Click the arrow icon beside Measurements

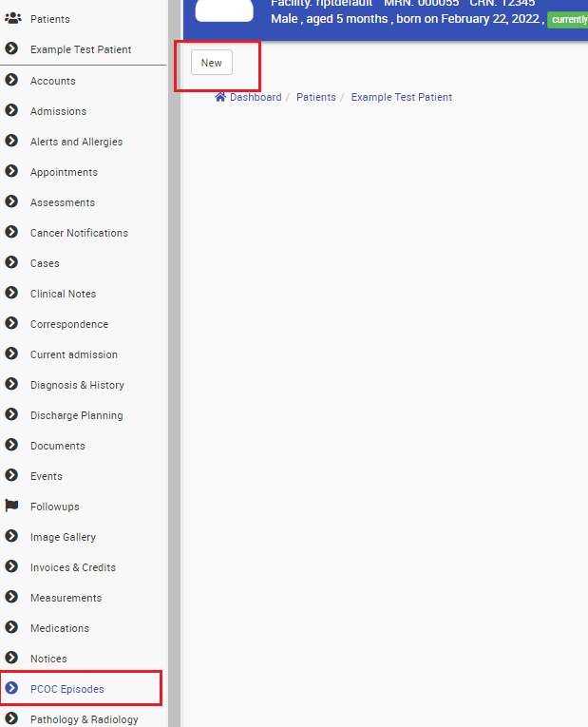[11, 597]
